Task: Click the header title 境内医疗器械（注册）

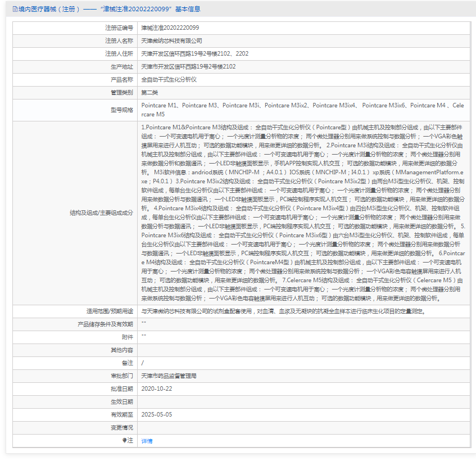Action: (x=49, y=9)
